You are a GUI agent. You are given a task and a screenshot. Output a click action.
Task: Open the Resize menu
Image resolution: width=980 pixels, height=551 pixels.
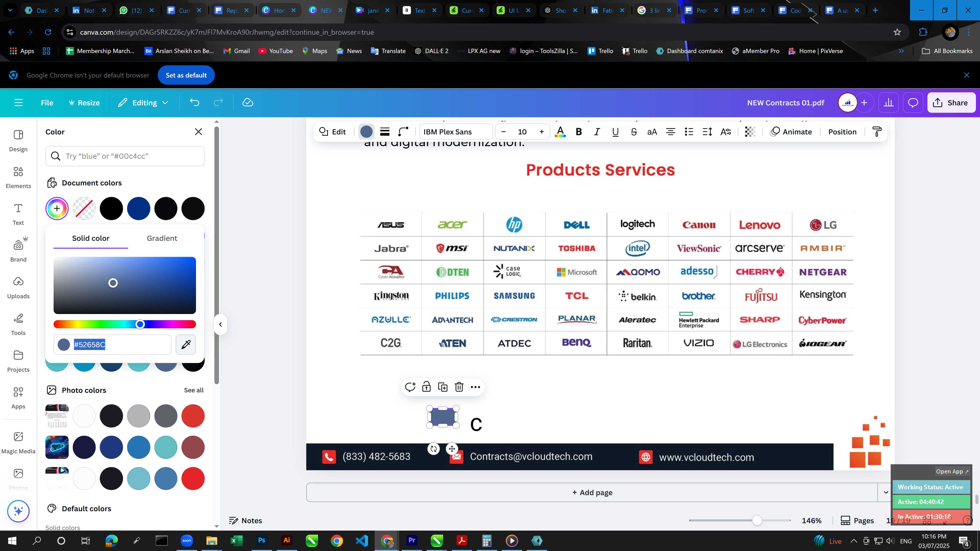84,103
